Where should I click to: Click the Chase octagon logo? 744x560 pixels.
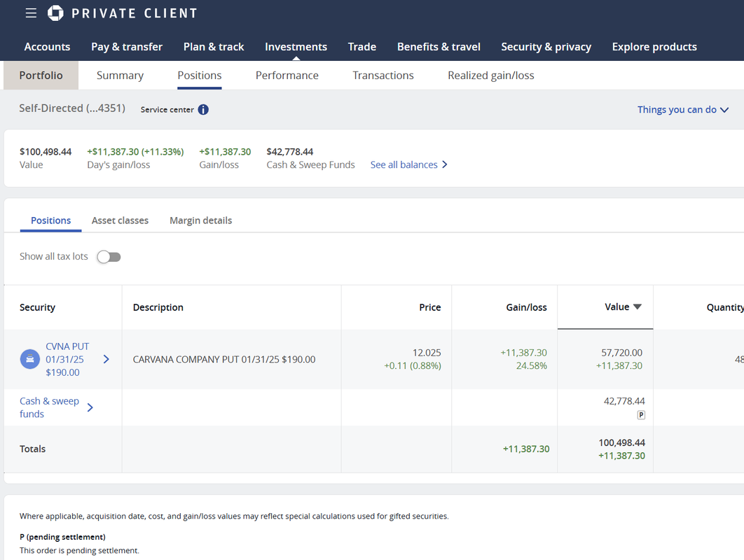click(55, 13)
